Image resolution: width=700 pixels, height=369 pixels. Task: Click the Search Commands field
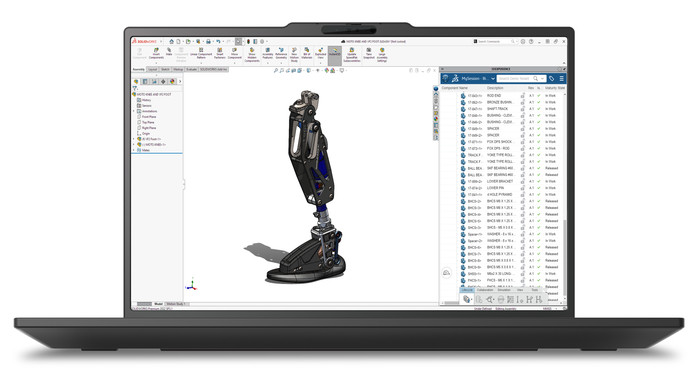(495, 41)
